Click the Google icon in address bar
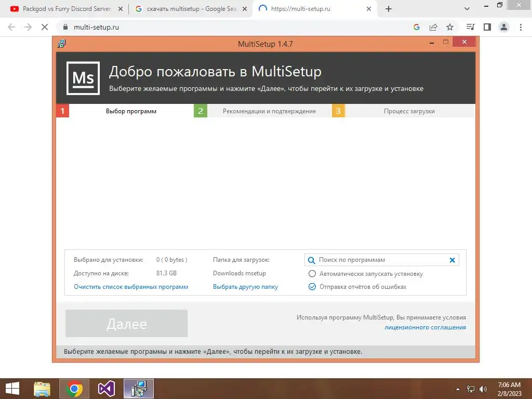 417,27
